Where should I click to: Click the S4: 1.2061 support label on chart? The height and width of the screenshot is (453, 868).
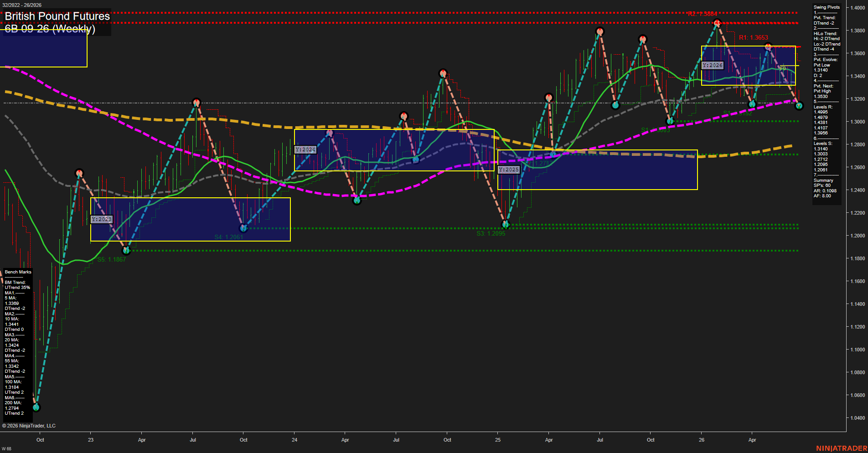pos(229,237)
